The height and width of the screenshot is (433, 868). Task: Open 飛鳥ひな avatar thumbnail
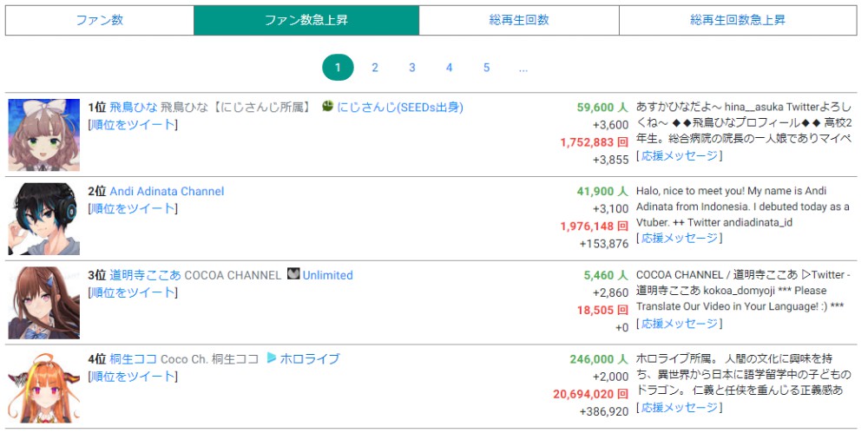[43, 134]
